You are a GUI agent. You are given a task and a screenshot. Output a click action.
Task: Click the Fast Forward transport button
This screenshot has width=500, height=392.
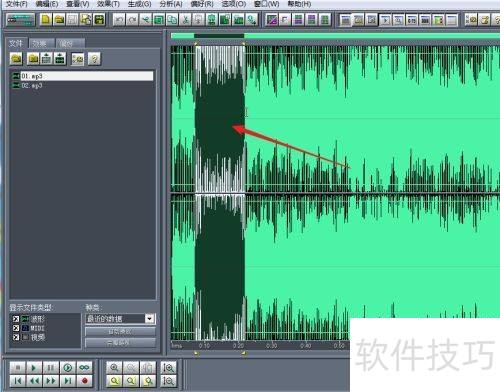(50, 381)
